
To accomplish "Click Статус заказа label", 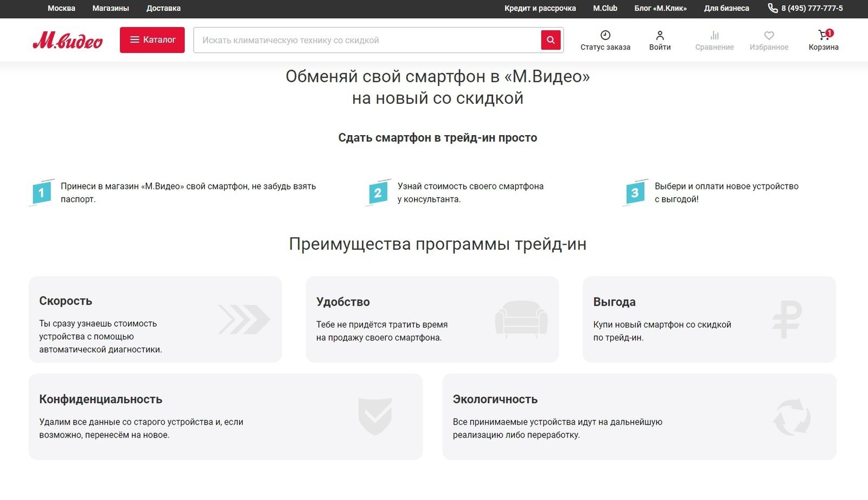I will (x=605, y=47).
